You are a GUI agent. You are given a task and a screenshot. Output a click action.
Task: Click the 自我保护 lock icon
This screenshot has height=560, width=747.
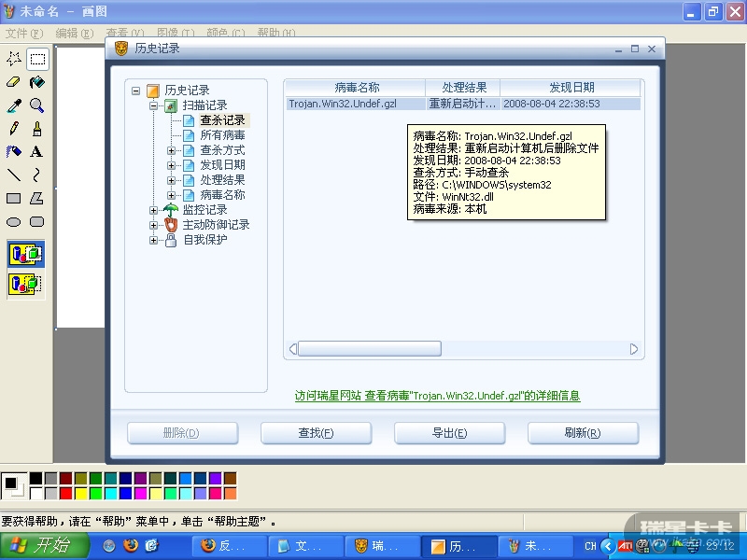[171, 240]
